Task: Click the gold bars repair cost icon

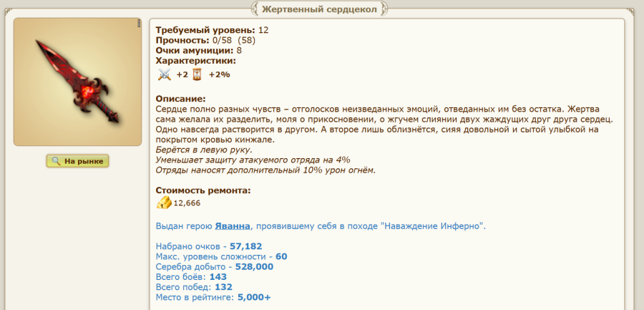Action: 164,203
